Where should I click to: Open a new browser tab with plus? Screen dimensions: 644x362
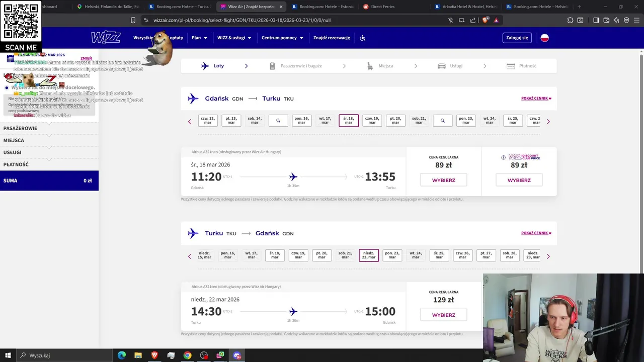coord(579,7)
